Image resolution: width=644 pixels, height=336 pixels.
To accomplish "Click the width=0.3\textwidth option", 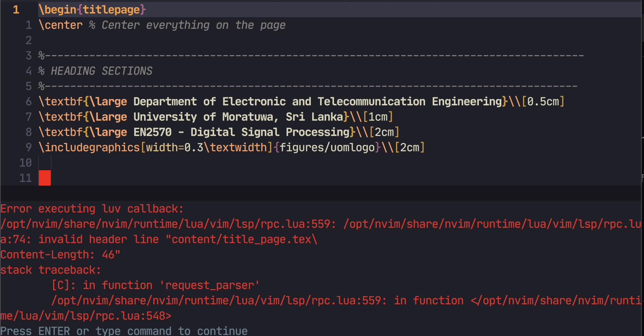I will [x=207, y=147].
